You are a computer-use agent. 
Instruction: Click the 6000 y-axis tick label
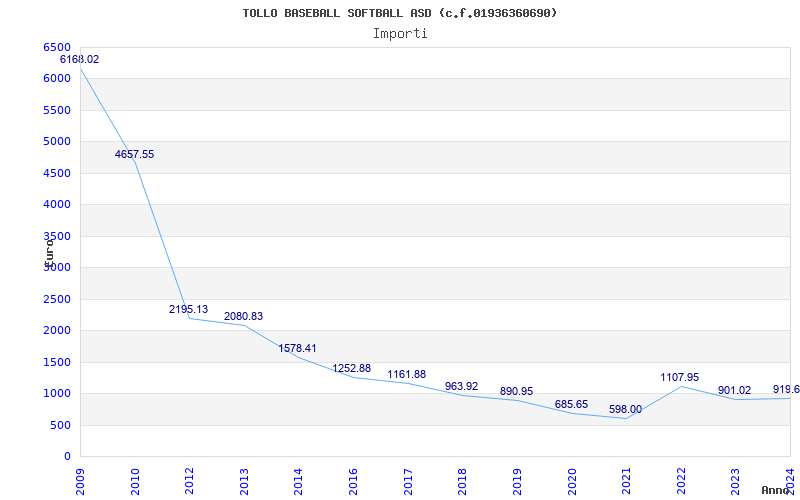click(57, 79)
